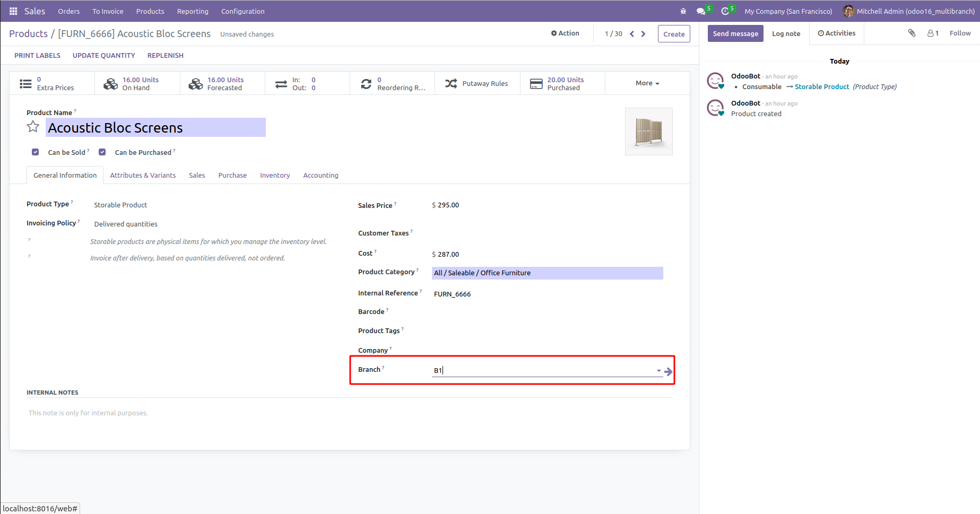This screenshot has width=980, height=514.
Task: Click the product image thumbnail
Action: tap(648, 132)
